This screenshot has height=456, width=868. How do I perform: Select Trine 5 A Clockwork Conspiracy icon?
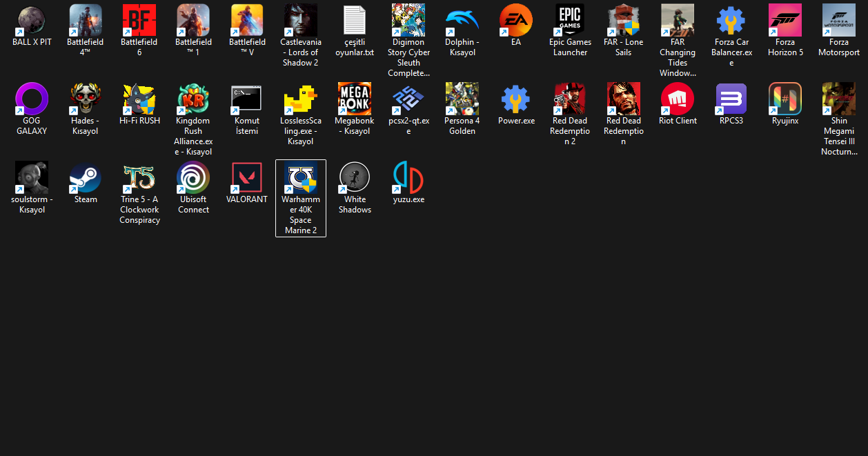tap(139, 178)
